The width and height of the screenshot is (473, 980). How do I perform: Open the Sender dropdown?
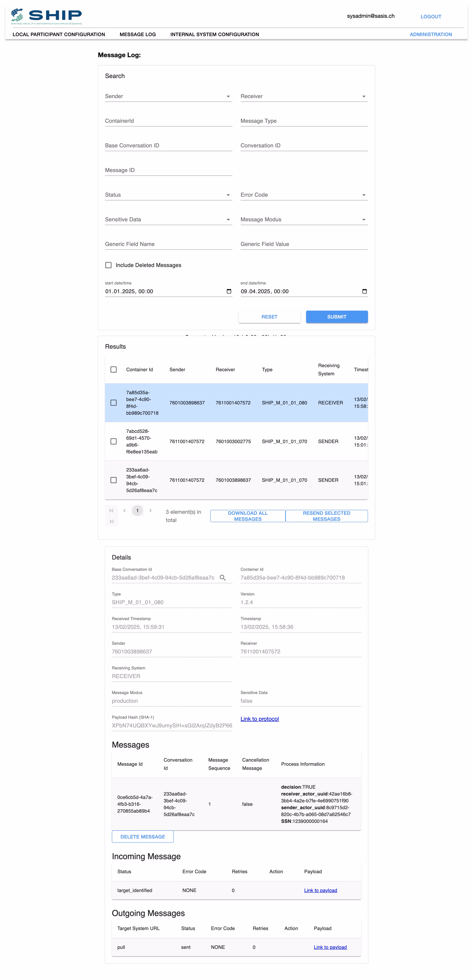(x=168, y=96)
